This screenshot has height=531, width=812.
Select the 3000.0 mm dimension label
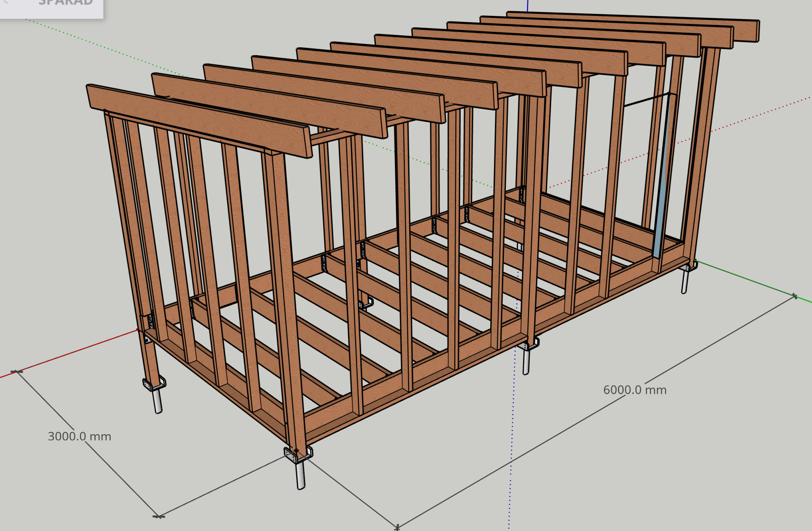pos(79,436)
